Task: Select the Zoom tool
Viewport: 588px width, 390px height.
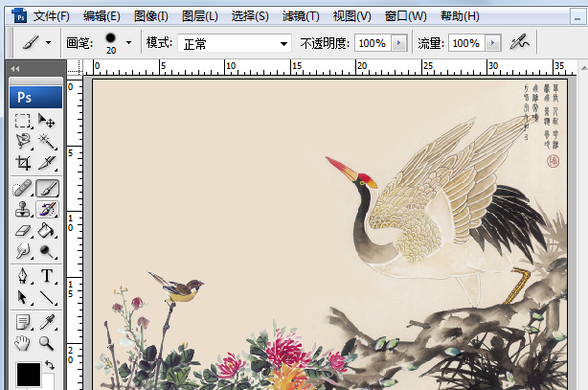Action: point(47,343)
